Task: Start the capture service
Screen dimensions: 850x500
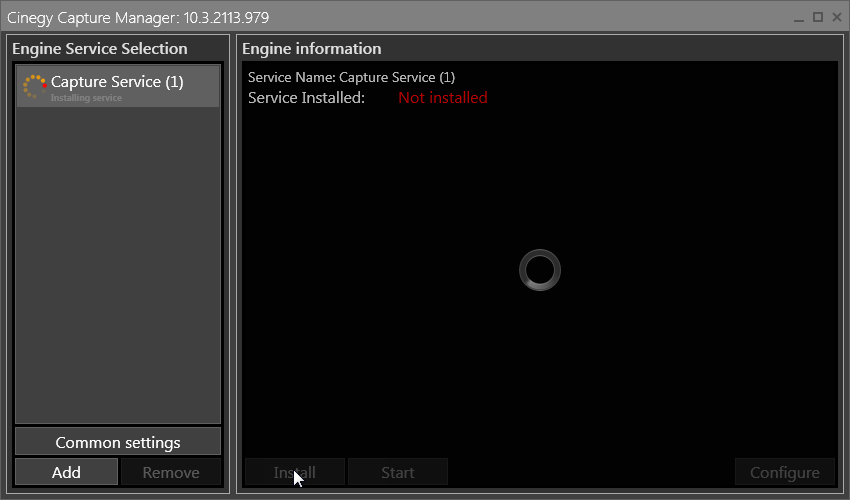Action: [x=397, y=472]
